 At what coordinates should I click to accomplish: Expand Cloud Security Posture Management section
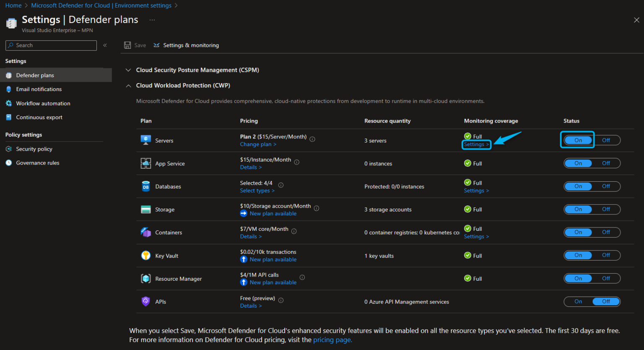point(128,70)
